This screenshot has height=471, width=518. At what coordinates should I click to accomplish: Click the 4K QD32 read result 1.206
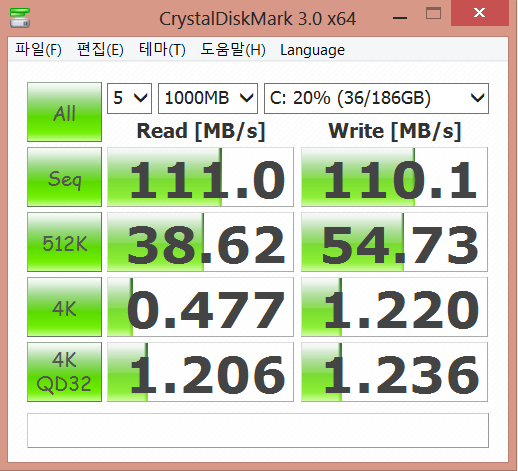tap(200, 372)
